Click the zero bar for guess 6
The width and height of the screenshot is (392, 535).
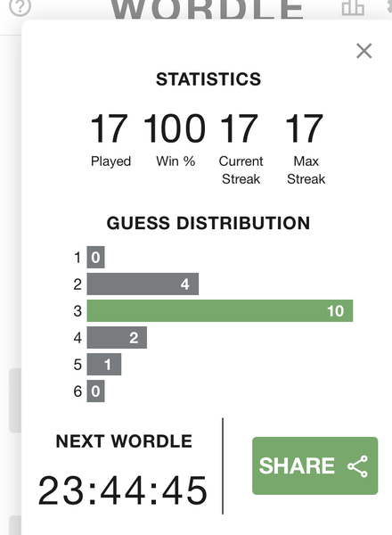pos(96,391)
